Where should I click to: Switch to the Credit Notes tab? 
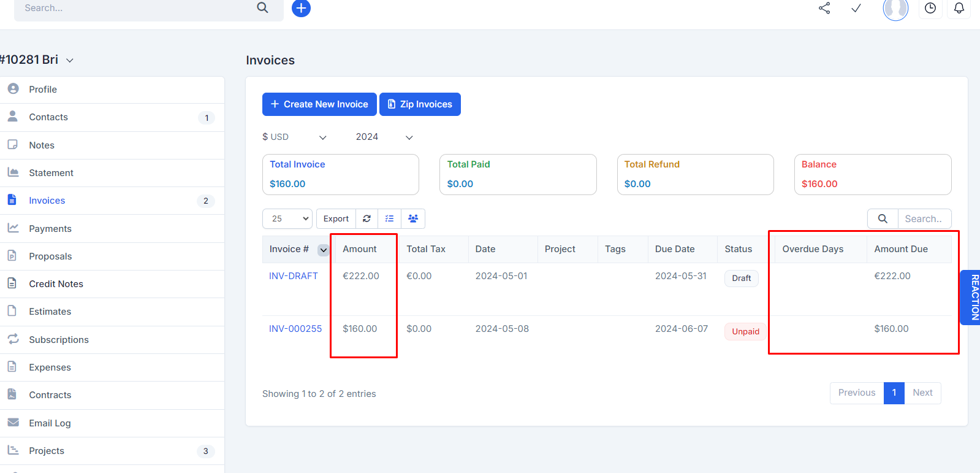(56, 284)
